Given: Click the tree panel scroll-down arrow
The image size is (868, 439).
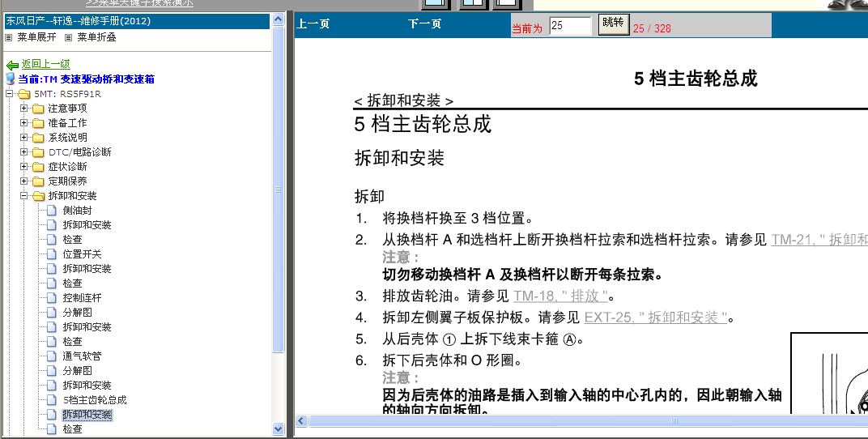Looking at the screenshot, I should (279, 428).
